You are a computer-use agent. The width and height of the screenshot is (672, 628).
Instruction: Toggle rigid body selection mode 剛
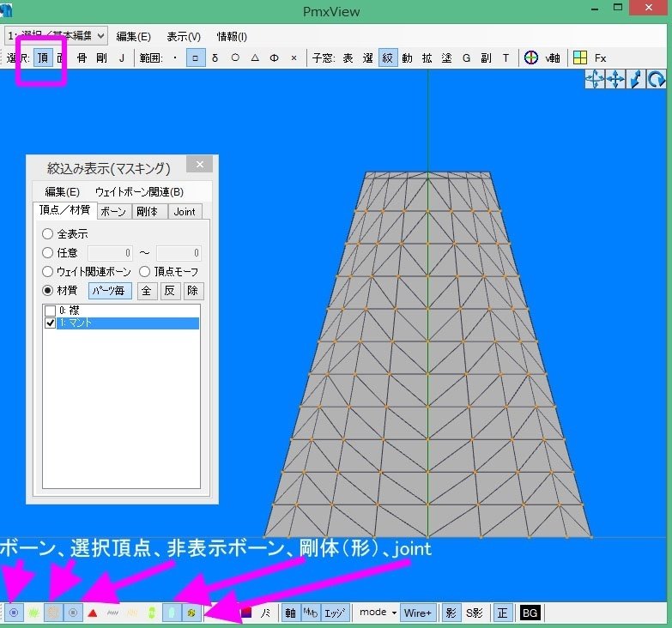[101, 57]
